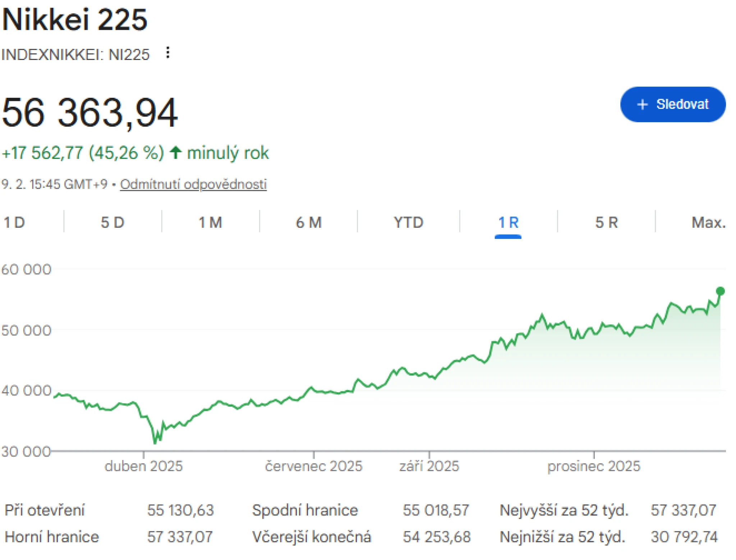Open the three-dot options menu
The width and height of the screenshot is (736, 560).
[167, 53]
